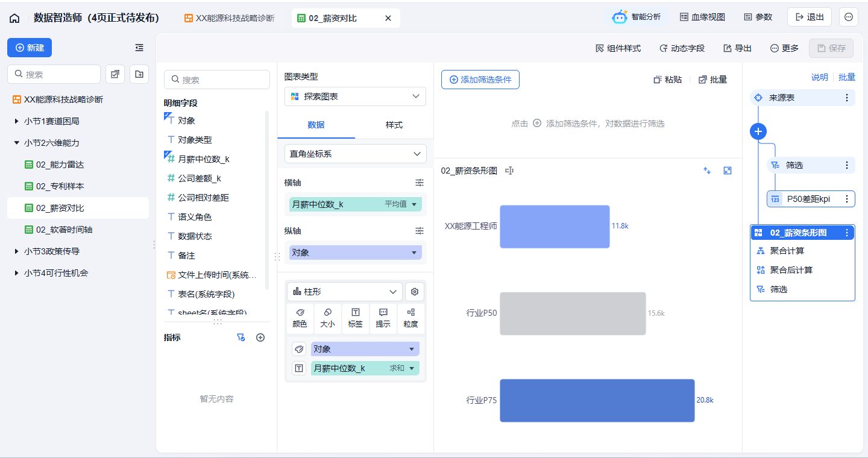Open 组件样式 in toolbar

pos(618,48)
